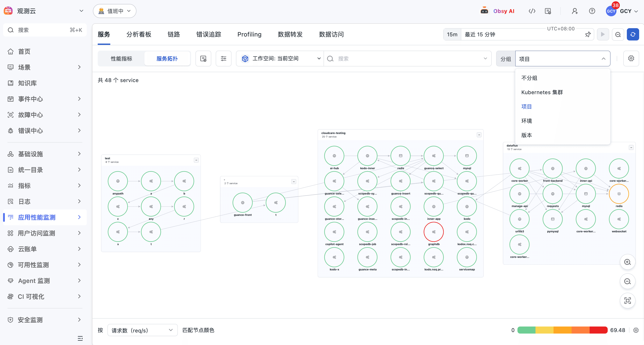Open the invite member icon

click(x=575, y=11)
